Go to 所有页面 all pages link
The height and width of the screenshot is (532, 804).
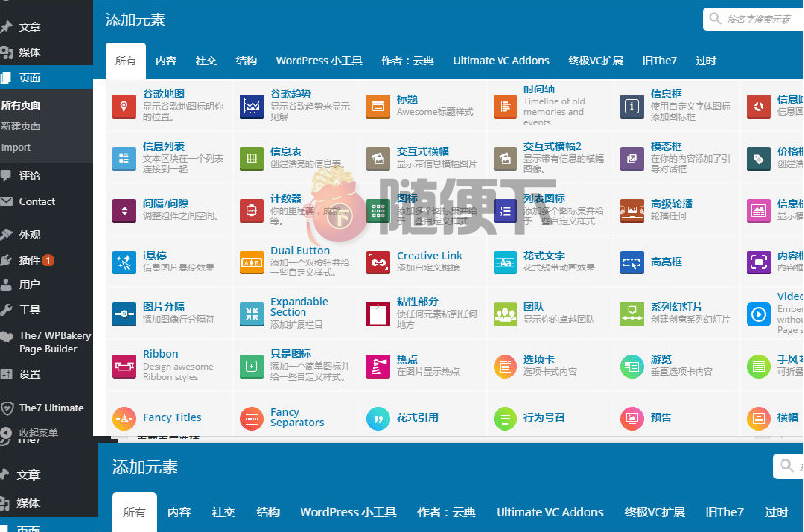[21, 105]
